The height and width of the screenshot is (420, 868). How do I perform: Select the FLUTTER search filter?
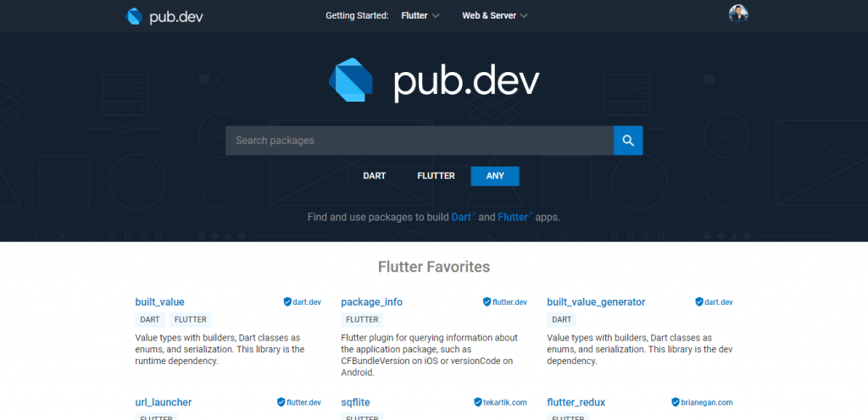436,176
